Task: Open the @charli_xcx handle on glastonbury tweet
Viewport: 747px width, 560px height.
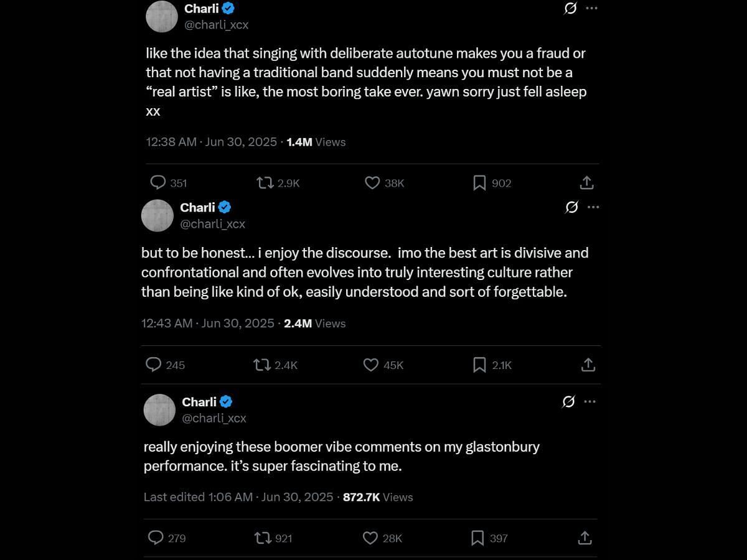Action: pos(214,418)
